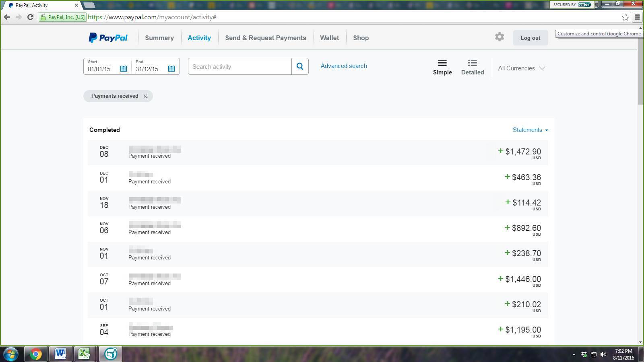Open the Statements dropdown

point(530,130)
